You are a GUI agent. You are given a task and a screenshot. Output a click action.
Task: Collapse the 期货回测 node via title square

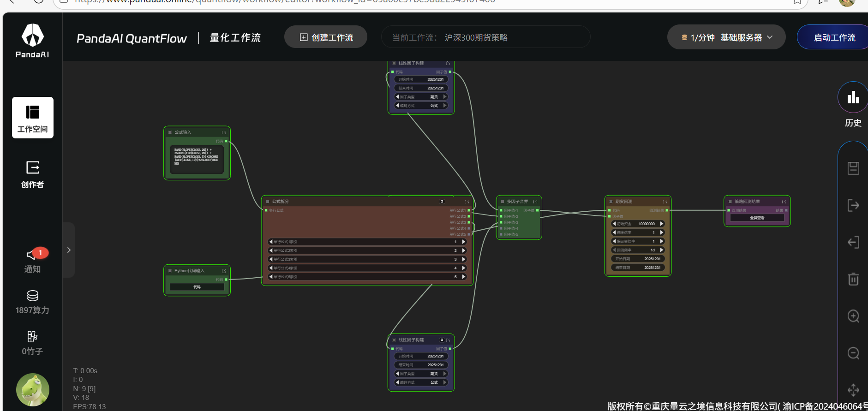(x=611, y=202)
